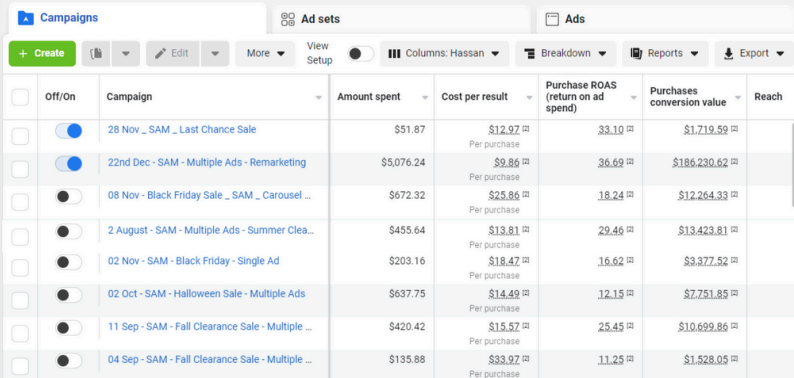Viewport: 794px width, 378px height.
Task: Select checkbox for 04 Sep Fall Clearance Sale
Action: (x=20, y=366)
